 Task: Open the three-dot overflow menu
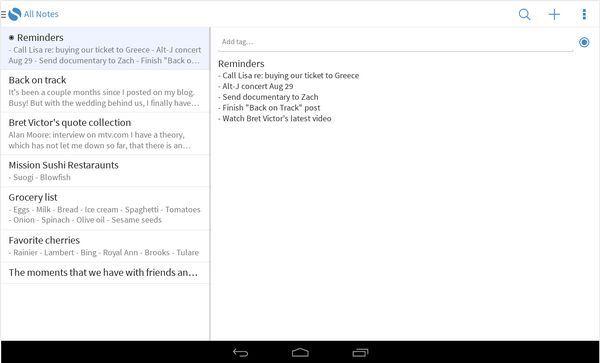coord(584,15)
